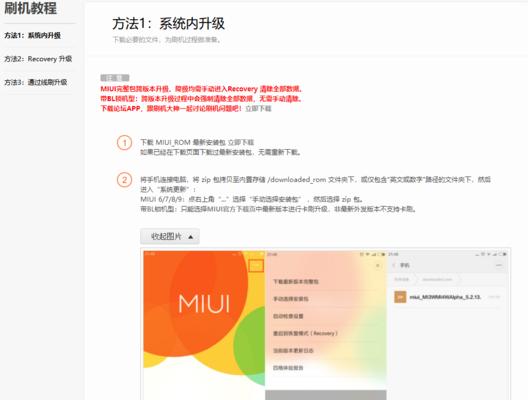Click the triangle arrow on 收起图片

pos(191,237)
